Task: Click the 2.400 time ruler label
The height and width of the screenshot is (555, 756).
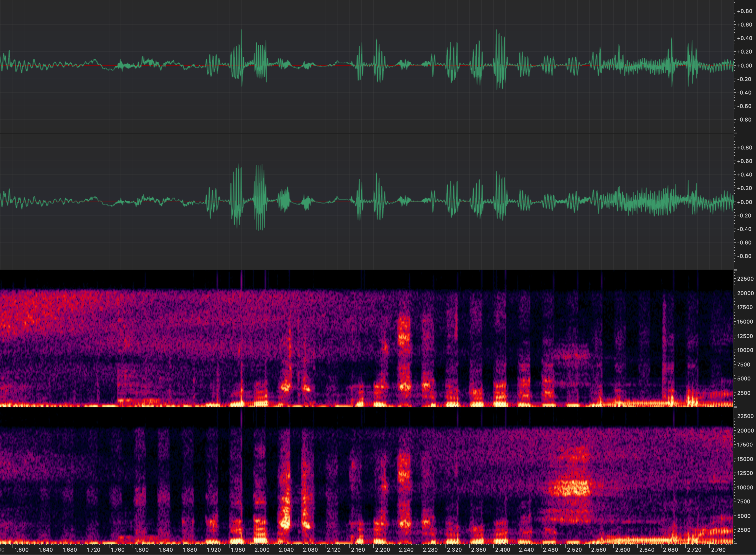Action: point(502,550)
